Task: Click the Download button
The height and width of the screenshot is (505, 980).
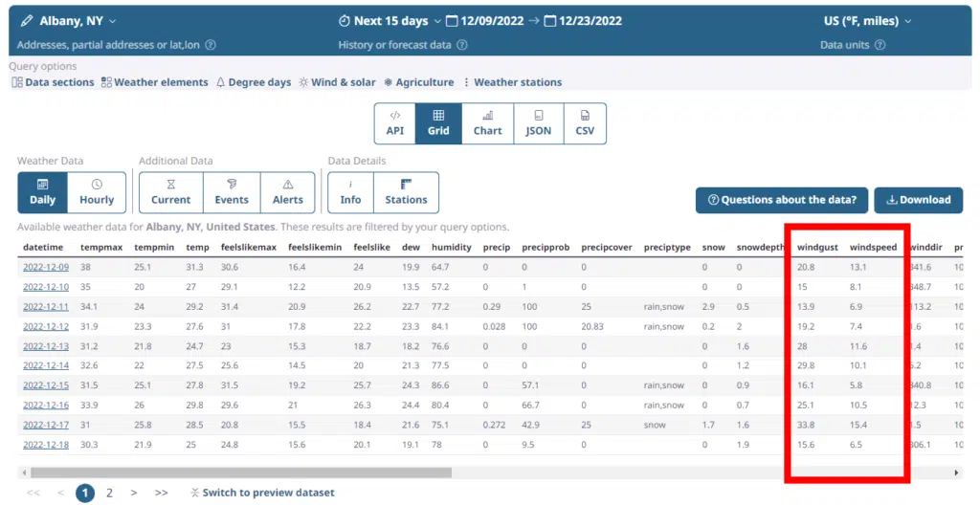Action: 918,200
